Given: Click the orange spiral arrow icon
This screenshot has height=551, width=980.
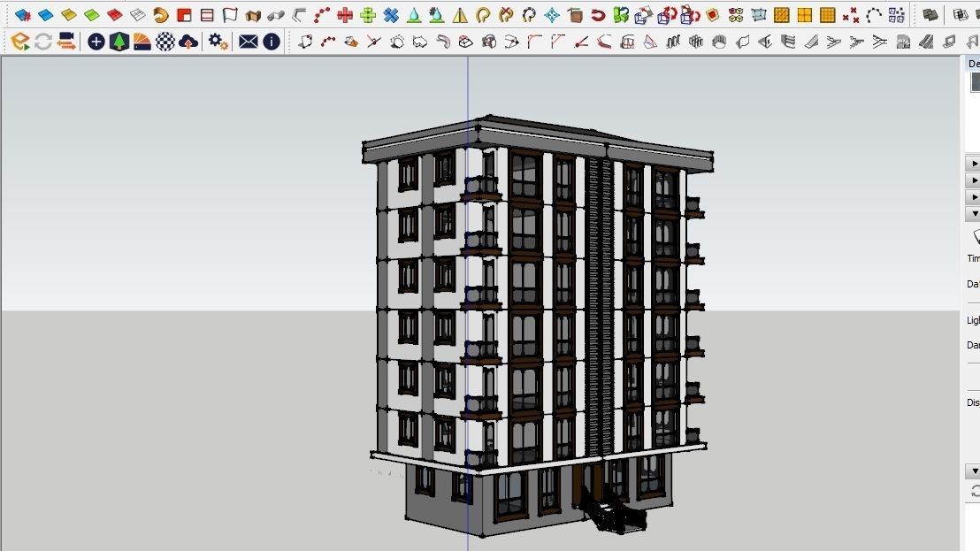Looking at the screenshot, I should (161, 14).
